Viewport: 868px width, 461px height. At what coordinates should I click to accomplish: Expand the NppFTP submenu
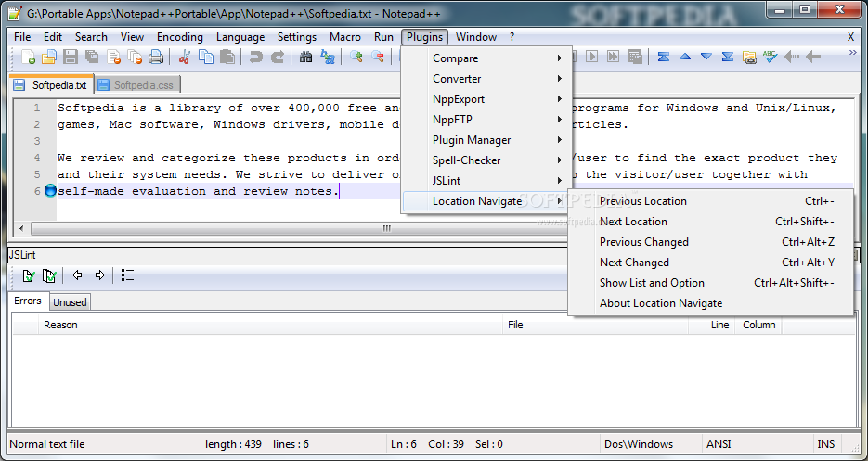[x=486, y=120]
